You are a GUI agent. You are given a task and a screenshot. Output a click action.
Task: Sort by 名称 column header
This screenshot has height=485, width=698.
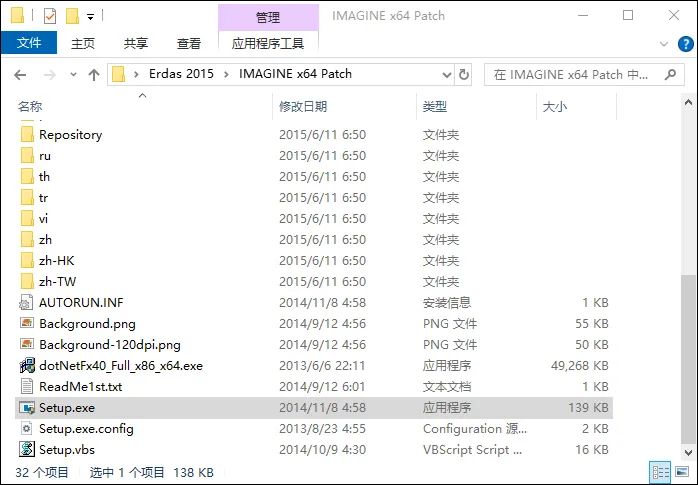30,107
